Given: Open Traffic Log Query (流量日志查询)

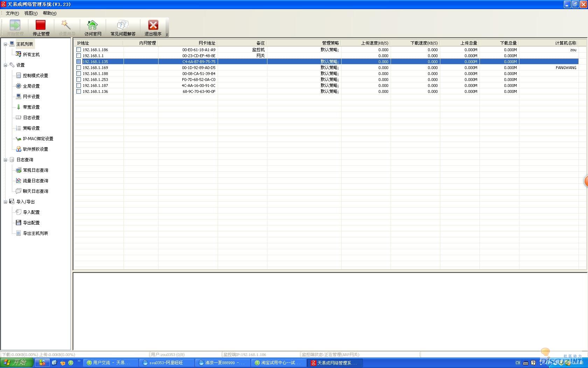Looking at the screenshot, I should pos(35,181).
